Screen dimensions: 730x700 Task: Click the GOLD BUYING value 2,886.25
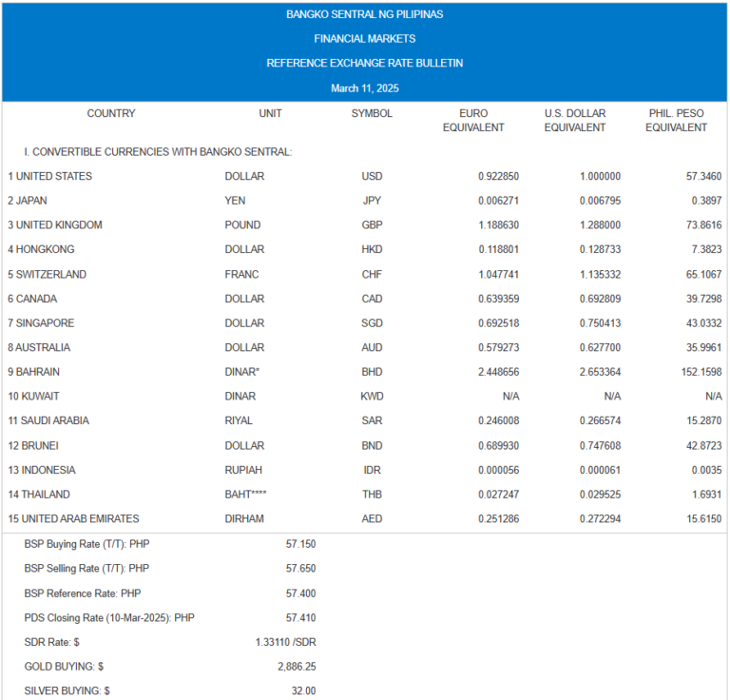294,668
